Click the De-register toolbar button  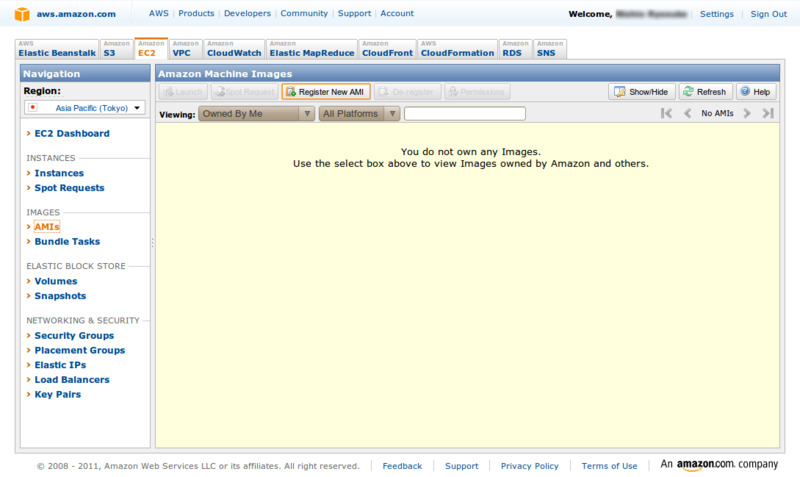click(x=407, y=92)
